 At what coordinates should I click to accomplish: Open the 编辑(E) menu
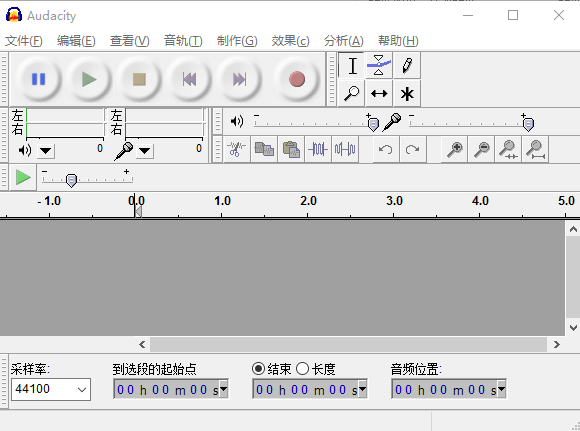76,41
